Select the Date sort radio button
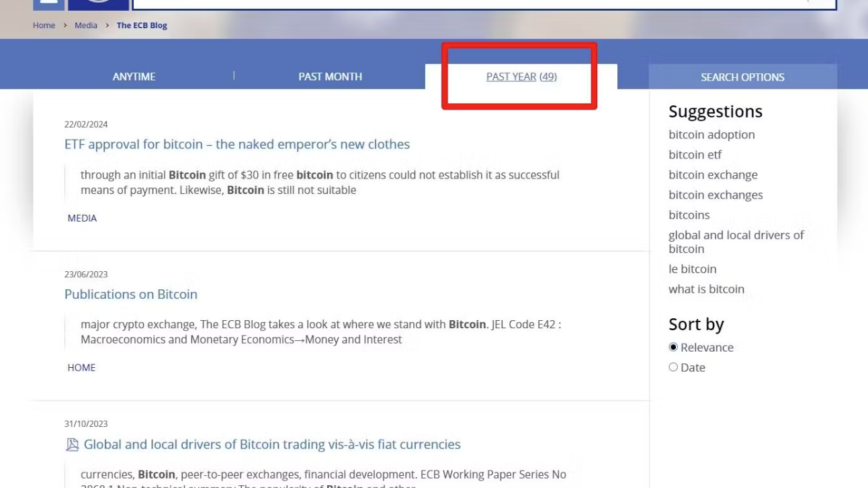 (673, 367)
